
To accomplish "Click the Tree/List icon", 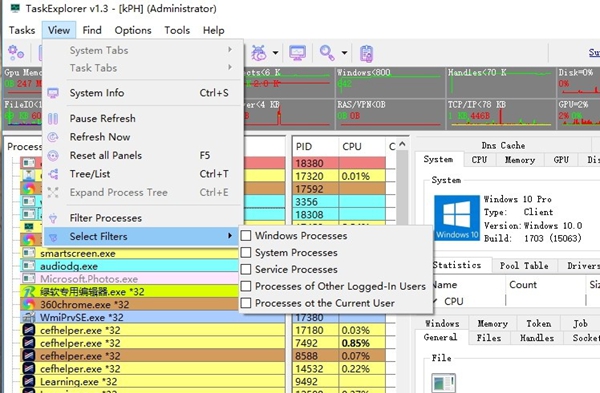I will (x=53, y=174).
